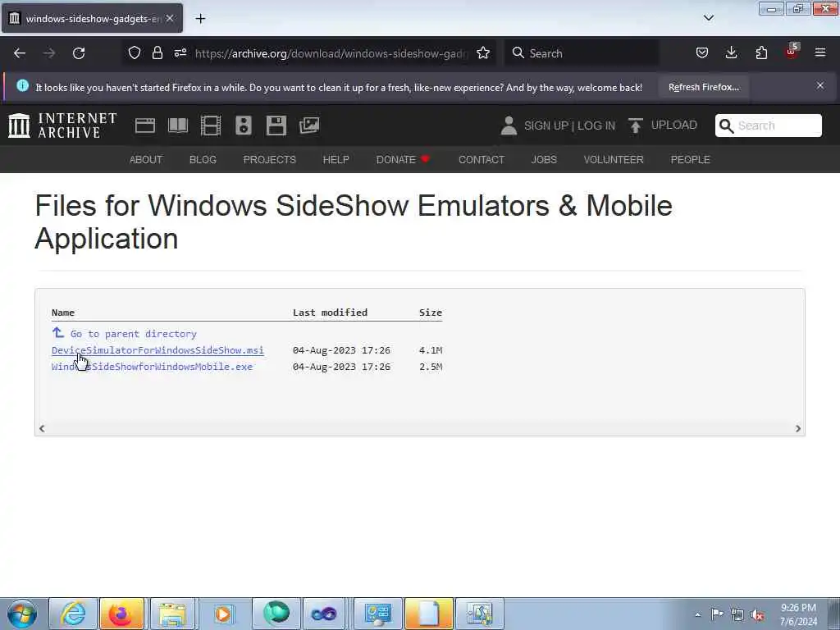Screen dimensions: 840x630
Task: Open Windows Media Player from the taskbar
Action: point(223,614)
